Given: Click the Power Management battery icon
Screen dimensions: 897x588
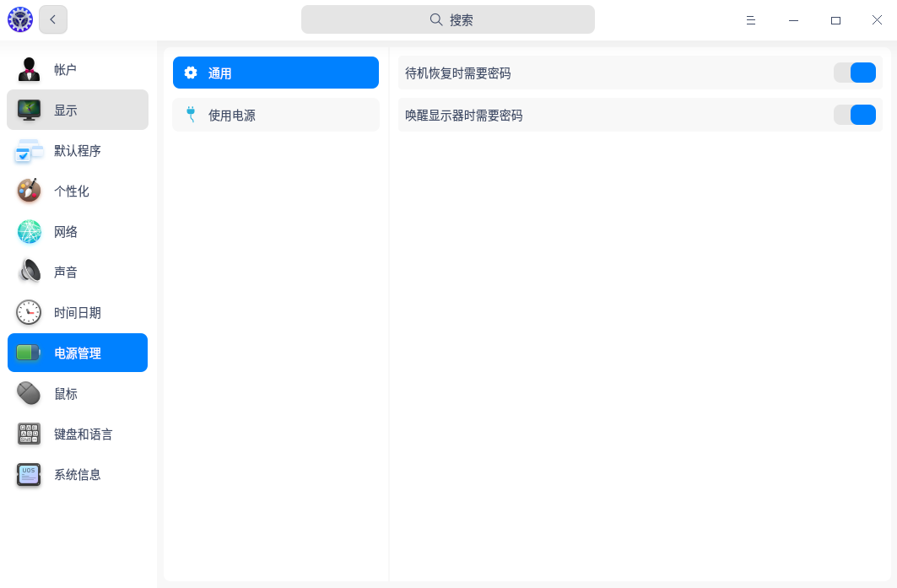Looking at the screenshot, I should tap(29, 353).
